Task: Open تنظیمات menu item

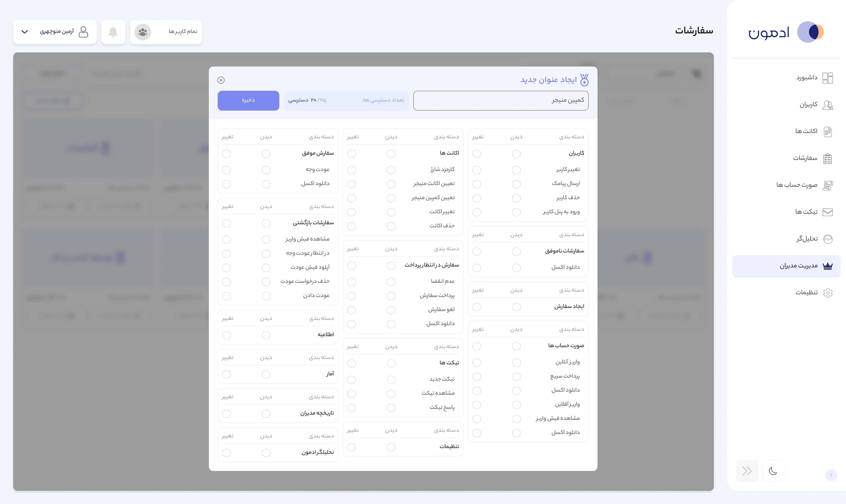Action: 786,292
